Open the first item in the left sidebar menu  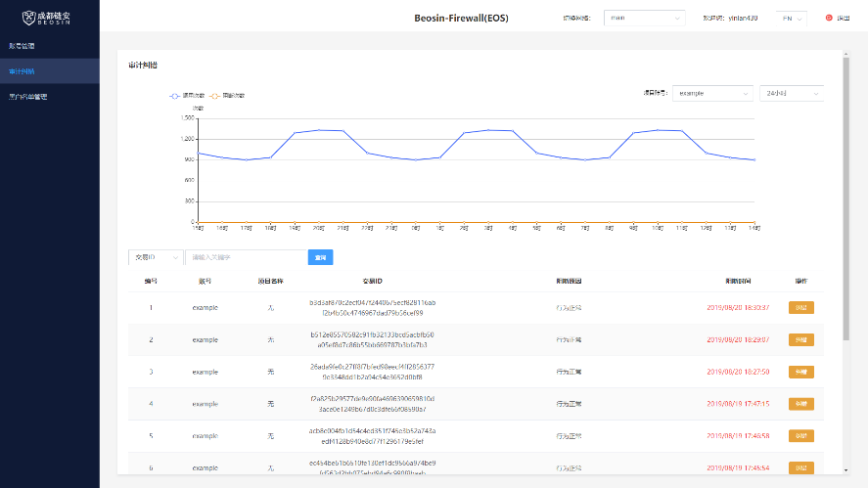[x=50, y=46]
